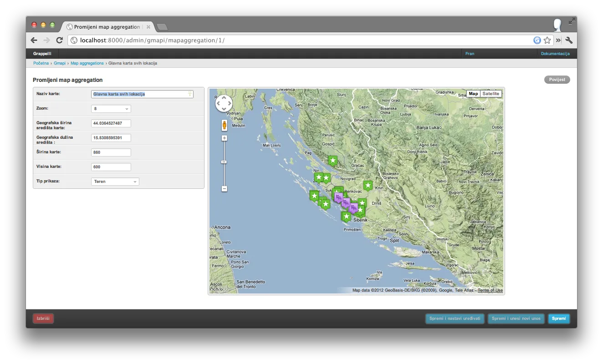This screenshot has height=364, width=603.
Task: Bookmark this page with the star icon
Action: point(547,40)
